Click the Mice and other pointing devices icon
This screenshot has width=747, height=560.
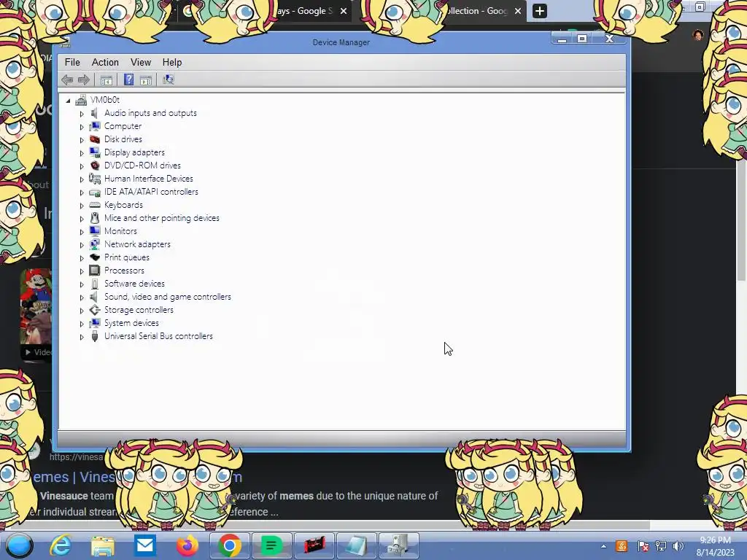click(x=95, y=217)
